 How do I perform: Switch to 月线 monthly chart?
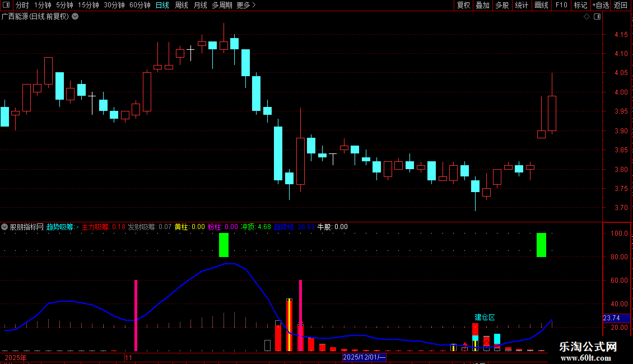point(200,5)
